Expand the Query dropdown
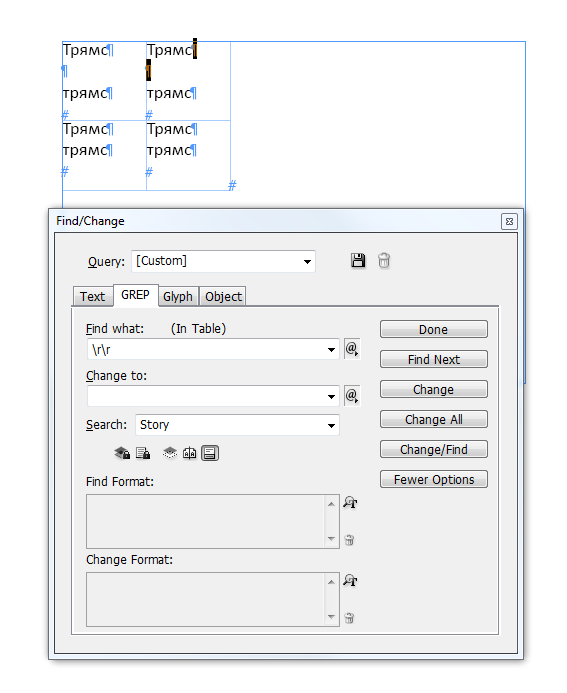Screen dimensions: 567x693 pyautogui.click(x=307, y=262)
